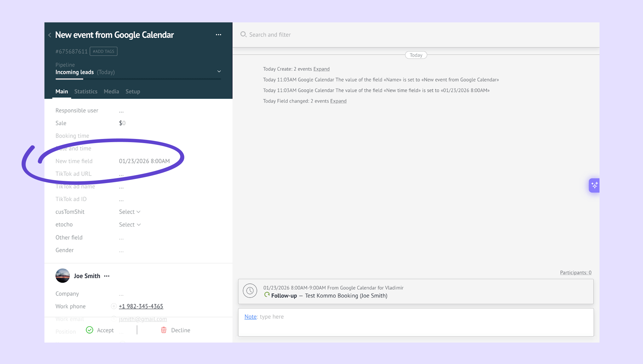643x364 pixels.
Task: Expand the Incoming leads pipeline chevron
Action: click(x=219, y=72)
